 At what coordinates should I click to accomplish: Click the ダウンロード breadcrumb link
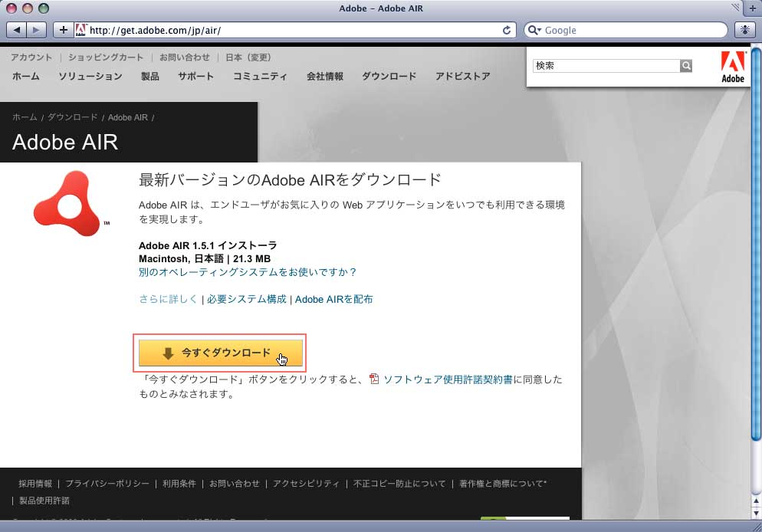tap(72, 117)
